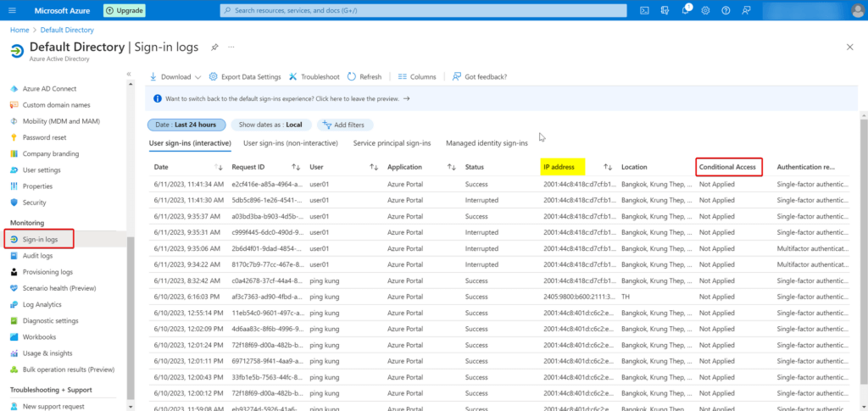Switch to Managed identity sign-ins tab
The width and height of the screenshot is (868, 411).
point(487,143)
